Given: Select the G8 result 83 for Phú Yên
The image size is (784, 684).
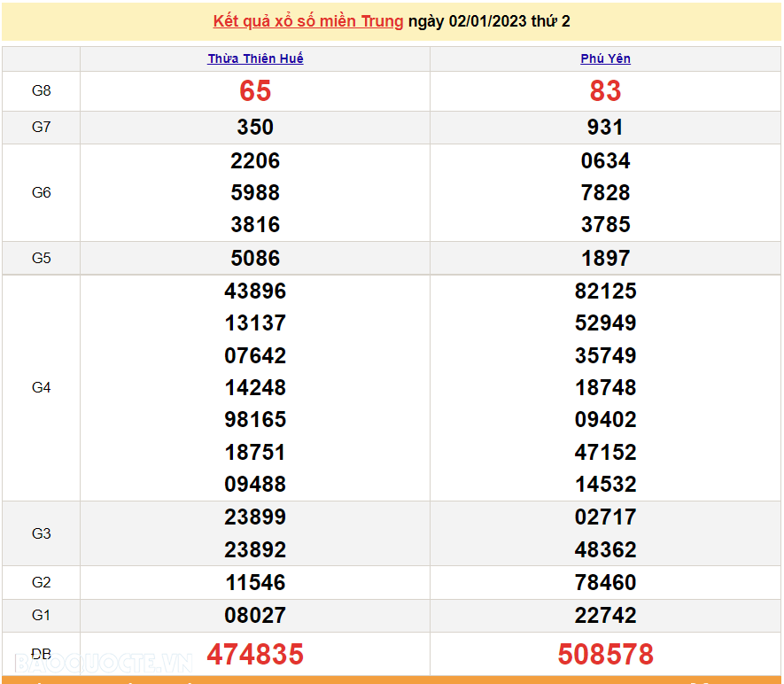Looking at the screenshot, I should coord(605,91).
